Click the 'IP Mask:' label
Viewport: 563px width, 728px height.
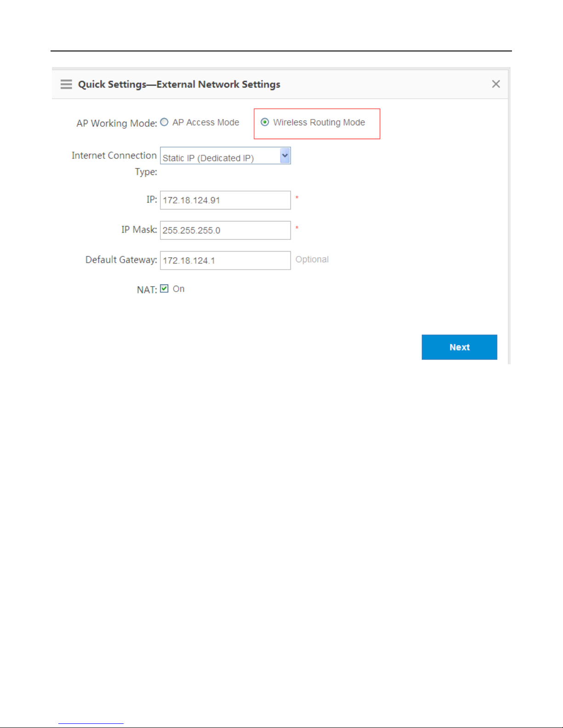[x=139, y=230]
